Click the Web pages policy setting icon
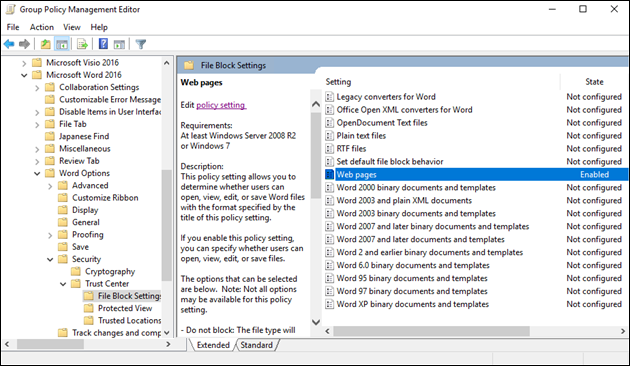Image resolution: width=630 pixels, height=366 pixels. pos(329,174)
